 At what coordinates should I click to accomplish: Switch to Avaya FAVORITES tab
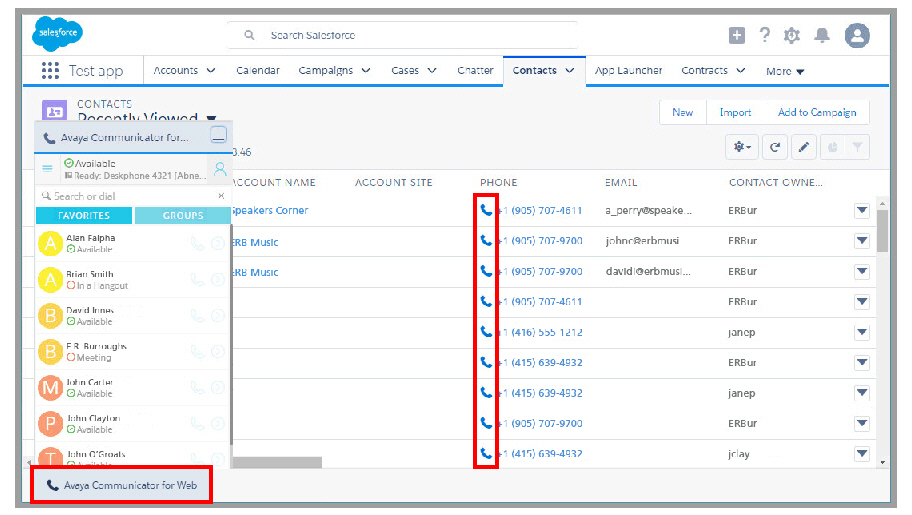[x=84, y=215]
